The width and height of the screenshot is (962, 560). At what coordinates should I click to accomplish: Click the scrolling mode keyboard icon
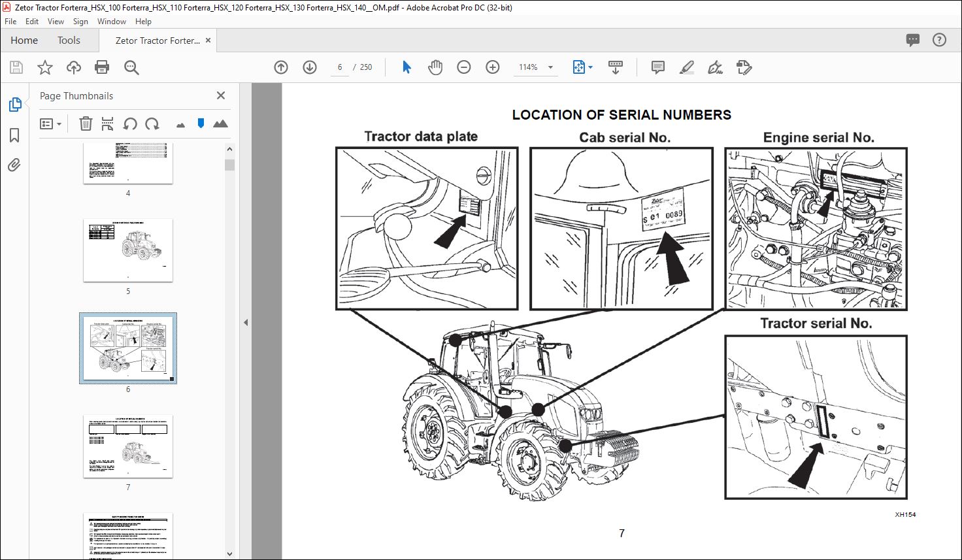coord(615,67)
